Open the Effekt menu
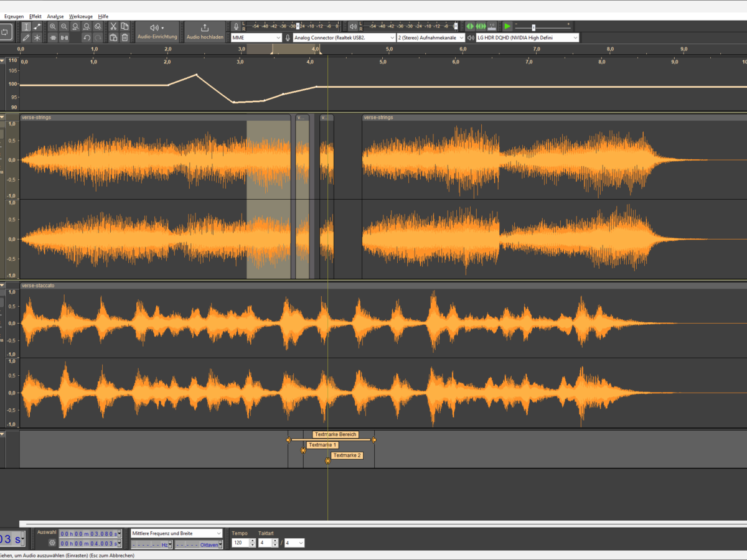The width and height of the screenshot is (747, 560). (x=35, y=16)
